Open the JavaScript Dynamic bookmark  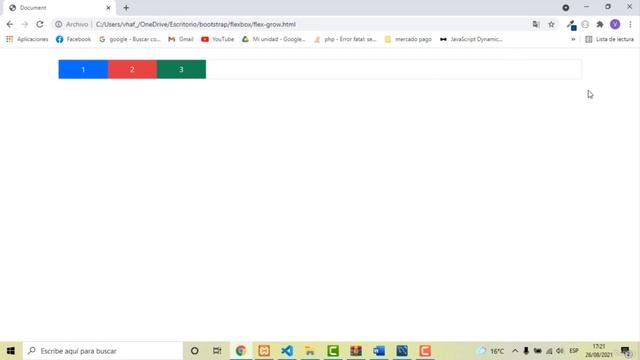pos(471,39)
